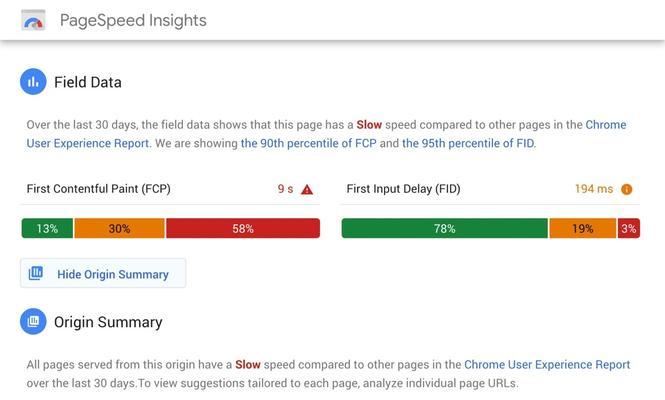Open the 95th percentile of FID link
Screen dimensions: 665x400
coord(468,143)
